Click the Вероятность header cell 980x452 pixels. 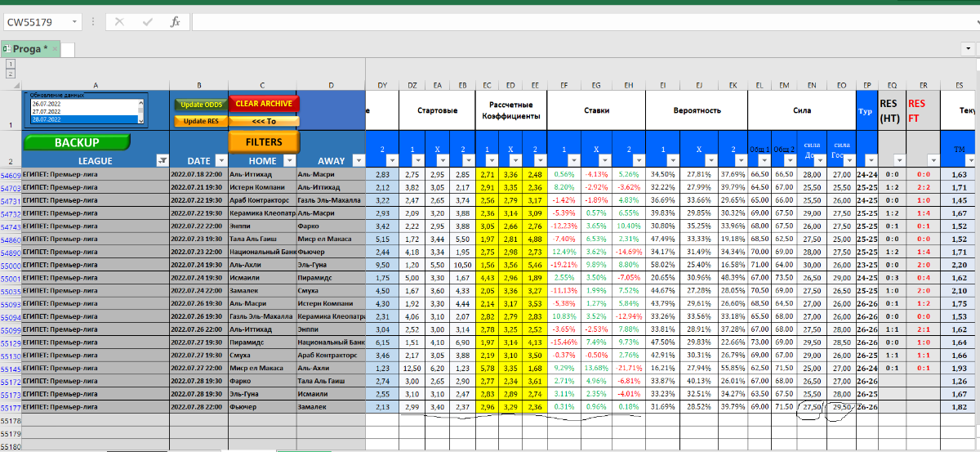pyautogui.click(x=697, y=110)
